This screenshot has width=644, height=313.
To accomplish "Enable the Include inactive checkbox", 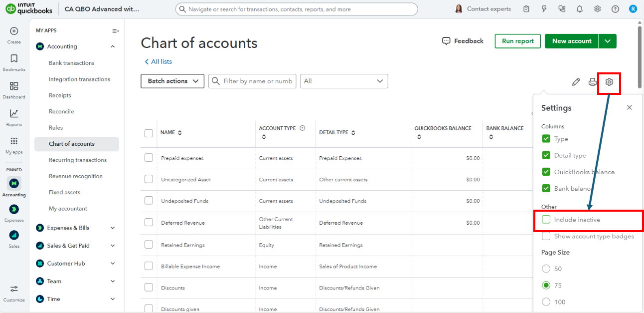I will 546,220.
